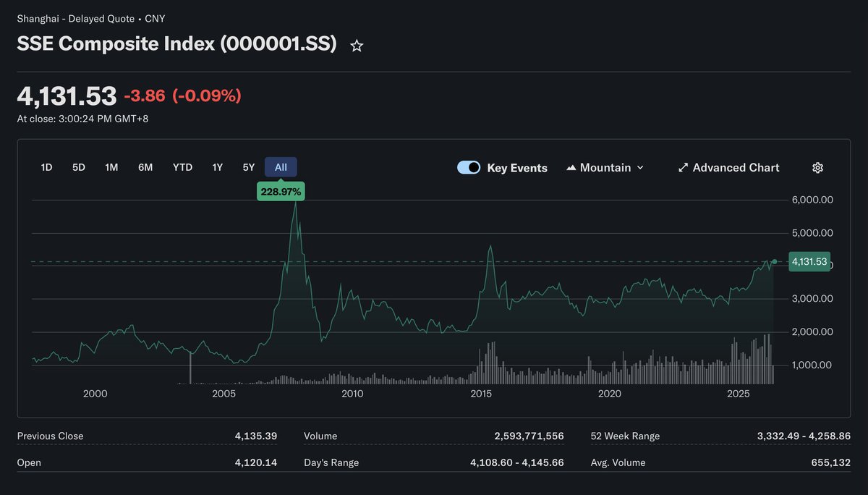Click the 655,132 average volume value
This screenshot has width=868, height=495.
831,462
